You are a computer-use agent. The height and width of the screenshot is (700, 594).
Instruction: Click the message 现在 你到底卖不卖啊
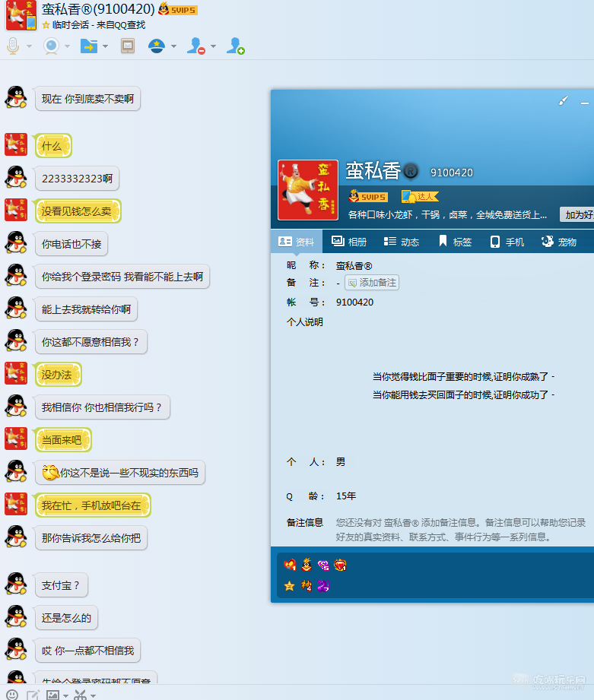pos(87,99)
